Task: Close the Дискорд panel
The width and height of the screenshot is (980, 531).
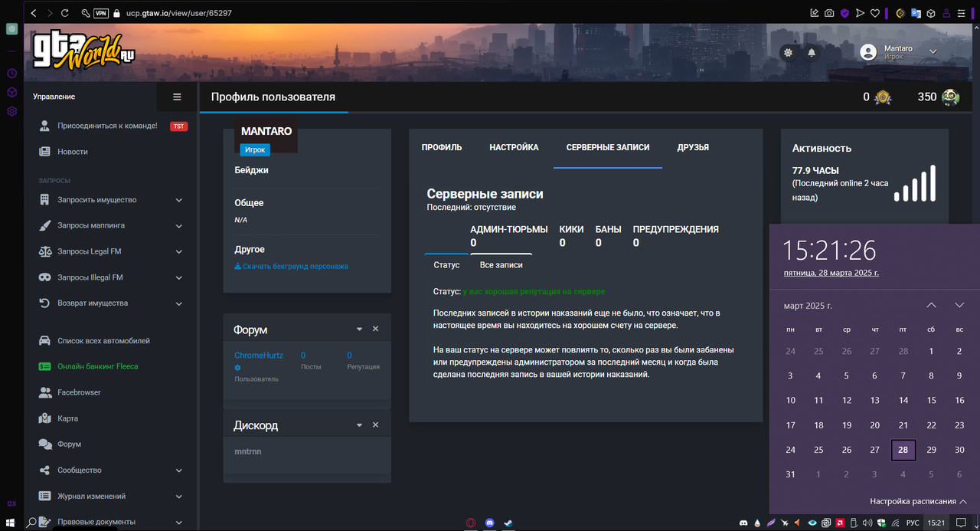Action: (x=375, y=424)
